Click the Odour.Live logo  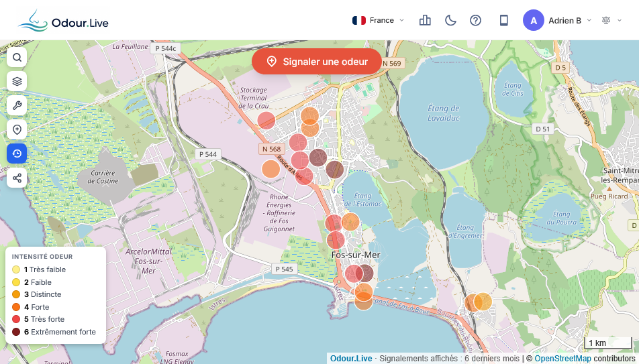pos(64,20)
